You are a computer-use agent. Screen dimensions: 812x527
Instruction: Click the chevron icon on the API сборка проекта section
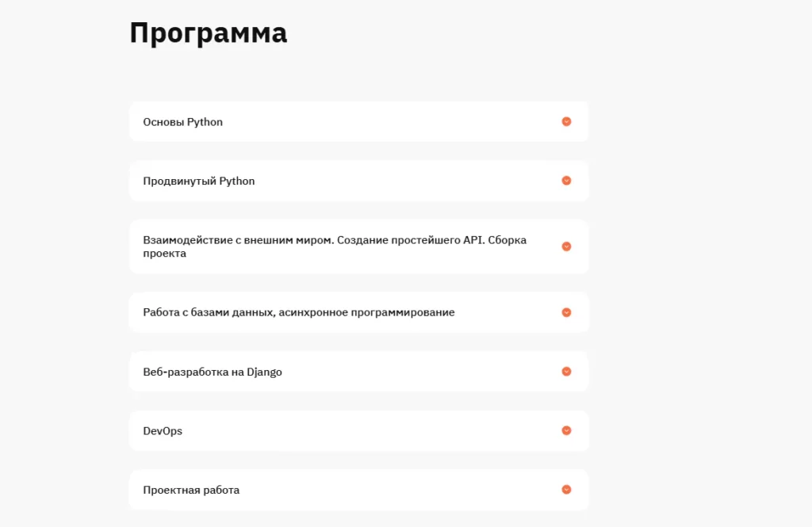point(566,246)
